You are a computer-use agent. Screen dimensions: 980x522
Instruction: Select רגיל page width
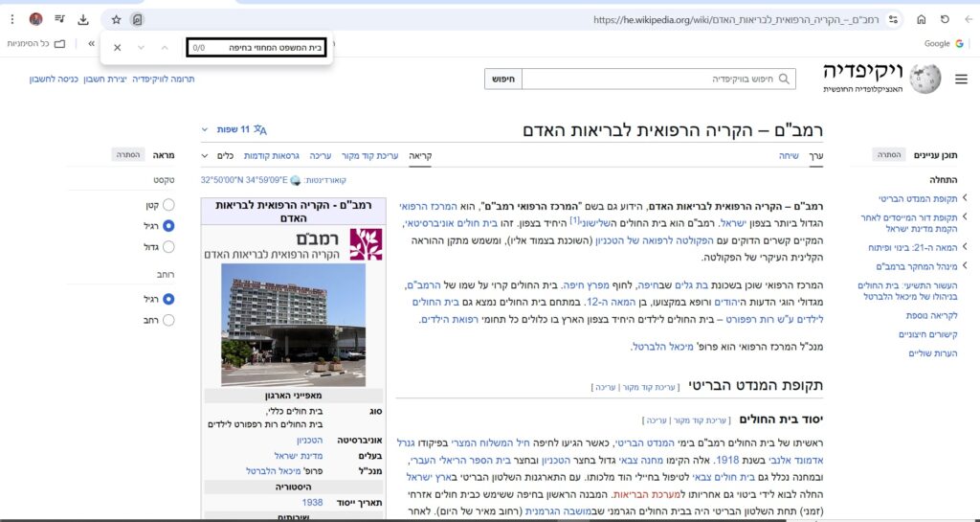168,299
